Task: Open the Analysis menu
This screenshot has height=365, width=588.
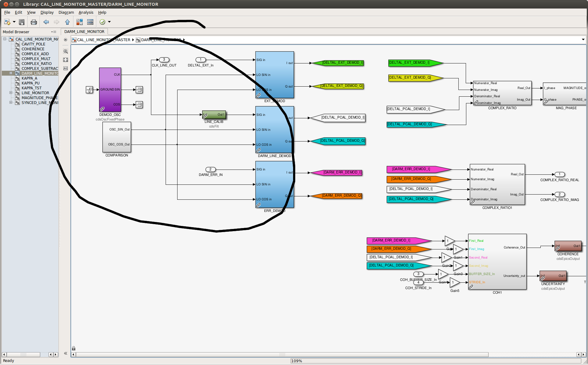Action: coord(86,13)
